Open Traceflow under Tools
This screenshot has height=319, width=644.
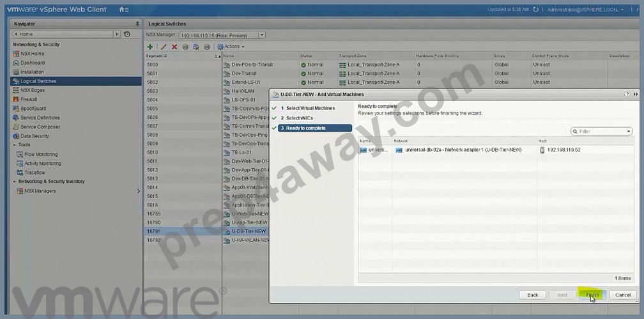[x=34, y=173]
